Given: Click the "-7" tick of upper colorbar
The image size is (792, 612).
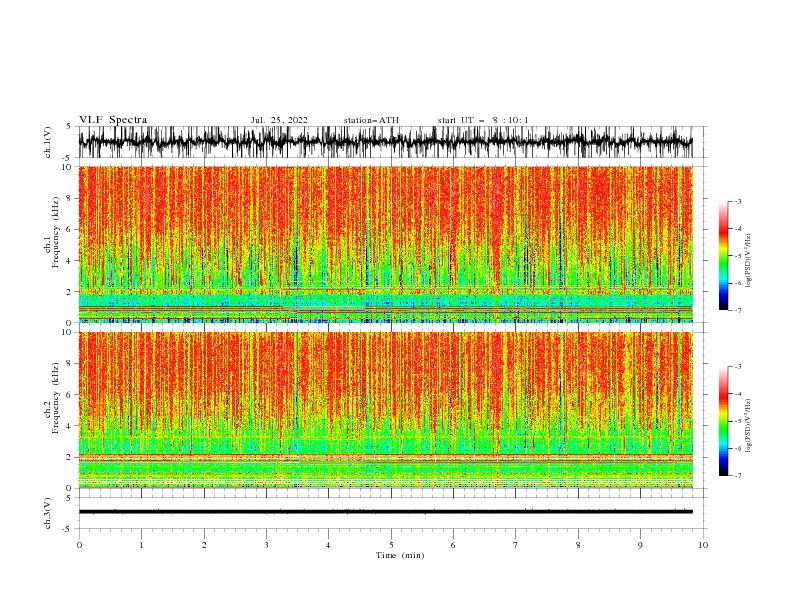Looking at the screenshot, I should 737,311.
